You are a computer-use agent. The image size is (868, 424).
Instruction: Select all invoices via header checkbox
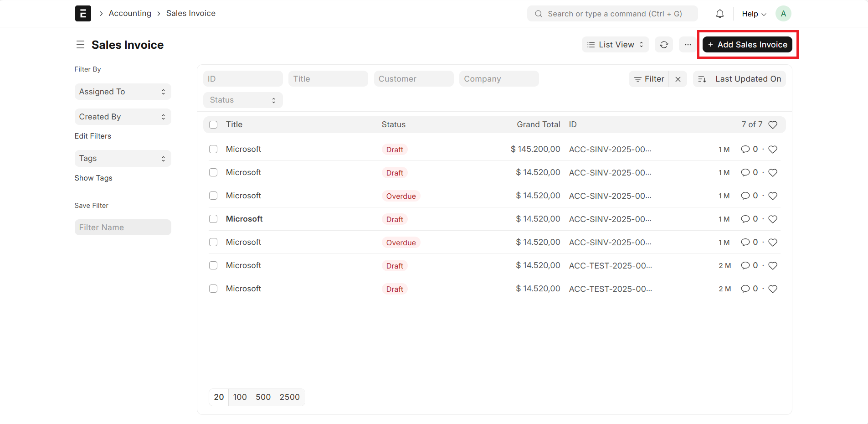213,124
